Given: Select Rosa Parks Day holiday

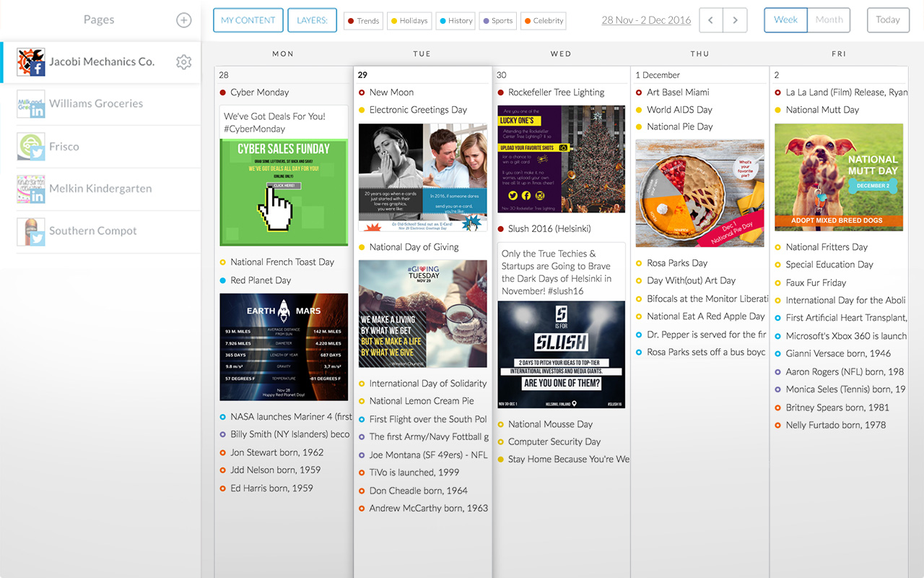Looking at the screenshot, I should pyautogui.click(x=677, y=263).
